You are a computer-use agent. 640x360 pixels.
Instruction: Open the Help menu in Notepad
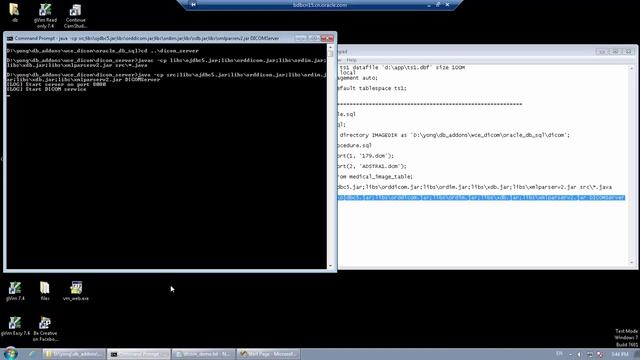pos(351,60)
